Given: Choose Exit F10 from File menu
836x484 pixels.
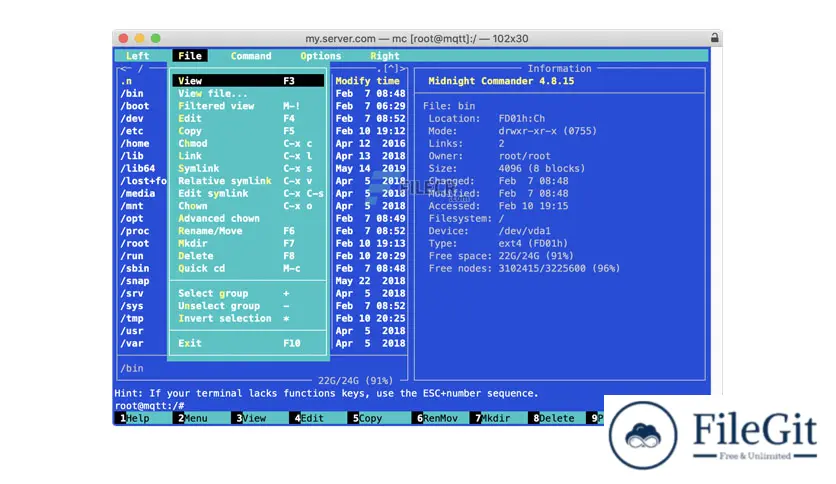Looking at the screenshot, I should (248, 343).
